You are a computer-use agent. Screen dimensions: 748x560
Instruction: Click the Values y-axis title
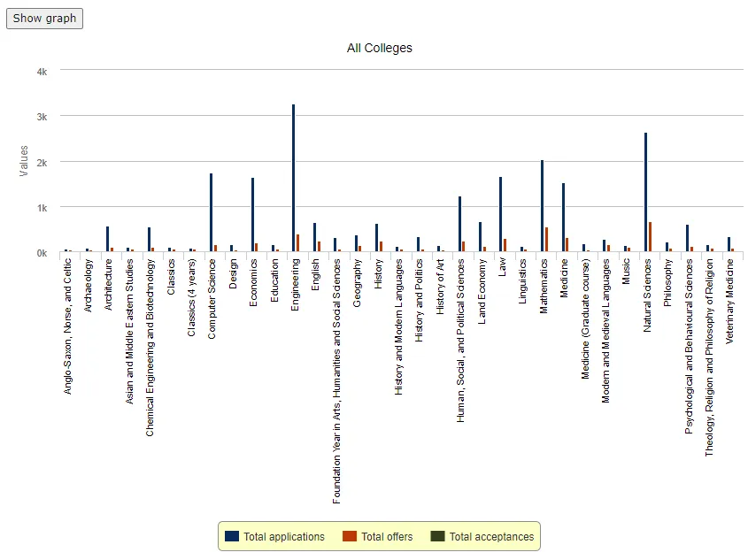click(x=24, y=161)
